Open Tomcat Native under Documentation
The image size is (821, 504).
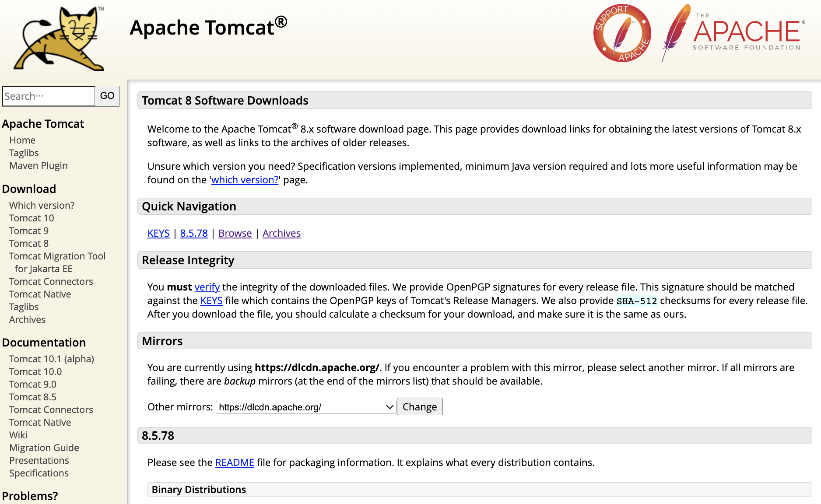tap(40, 422)
